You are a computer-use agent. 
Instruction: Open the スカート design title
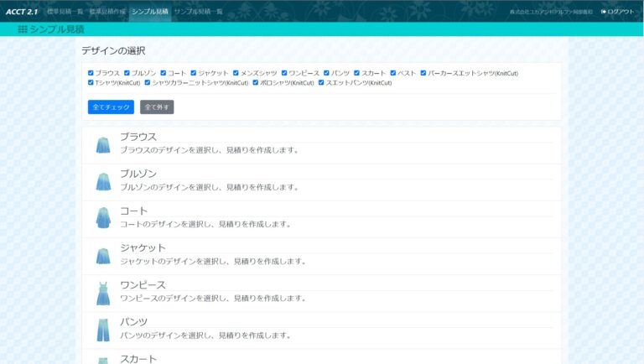(138, 359)
